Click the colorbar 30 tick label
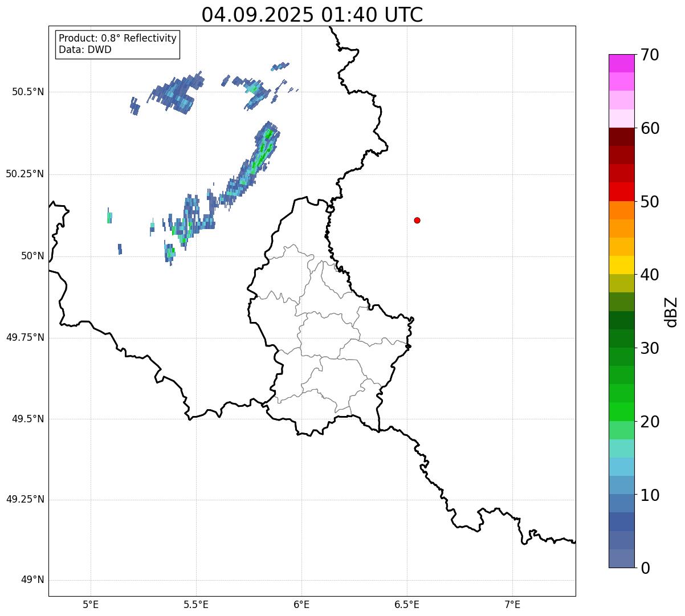The height and width of the screenshot is (616, 685). pos(650,348)
